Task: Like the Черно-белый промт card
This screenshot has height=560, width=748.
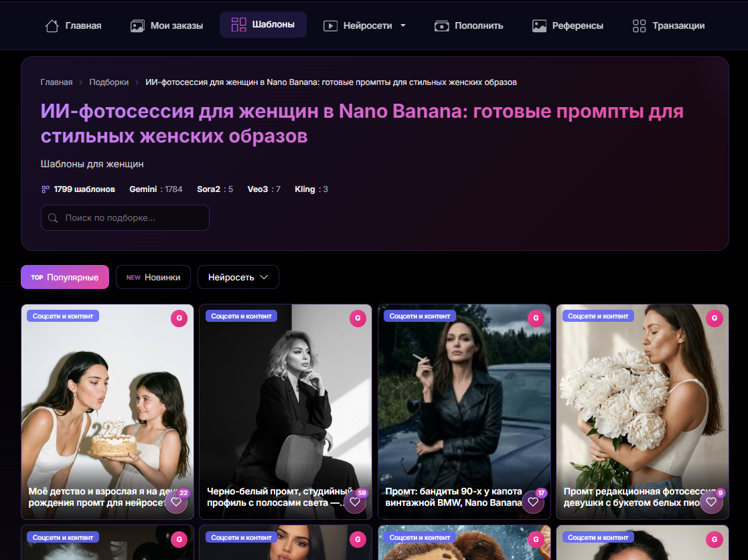Action: tap(355, 502)
